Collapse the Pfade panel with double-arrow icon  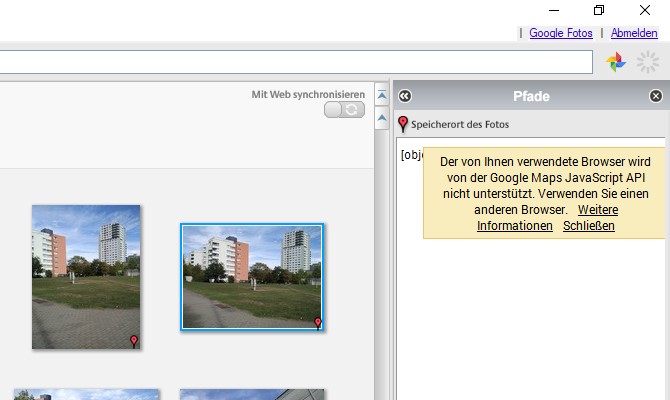click(x=405, y=96)
